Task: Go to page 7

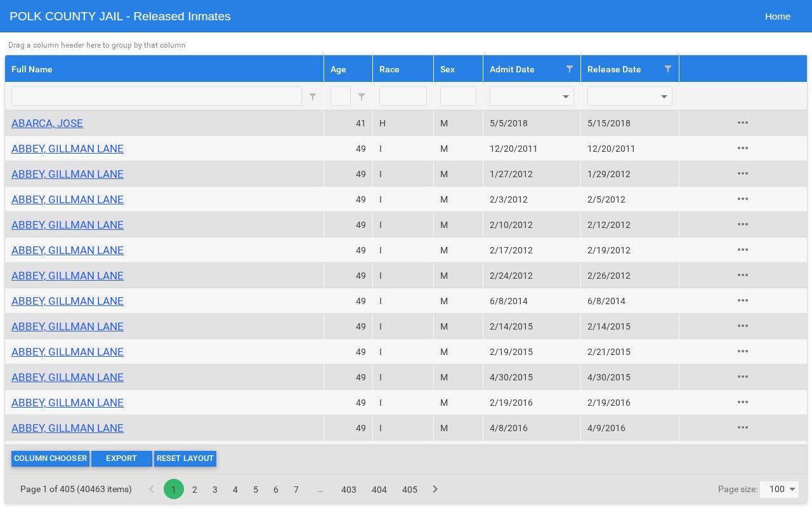Action: pyautogui.click(x=296, y=489)
